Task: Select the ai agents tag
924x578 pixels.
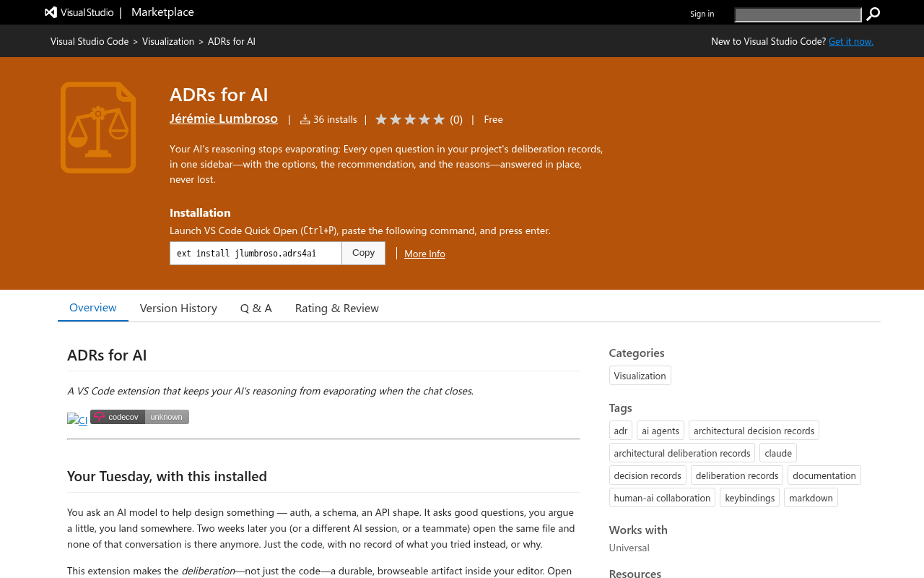Action: click(661, 431)
